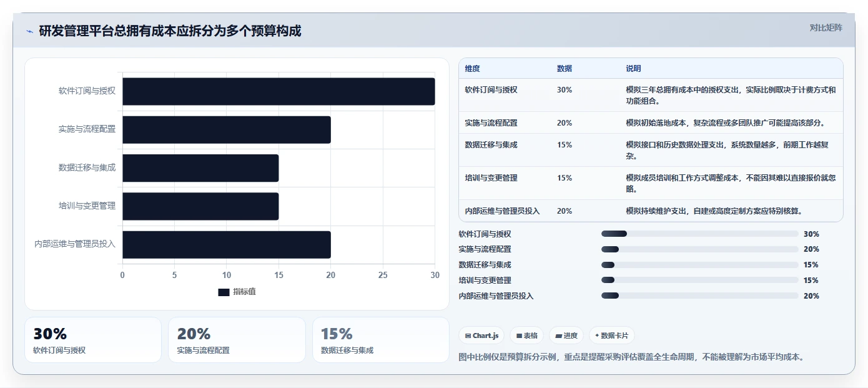Click the 指标值 legend label
The image size is (868, 388).
[x=244, y=292]
